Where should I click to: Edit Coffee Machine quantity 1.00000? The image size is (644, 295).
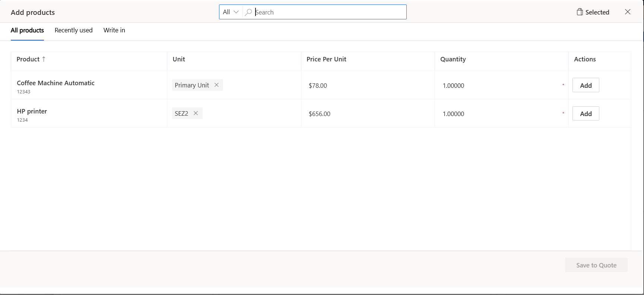[501, 86]
